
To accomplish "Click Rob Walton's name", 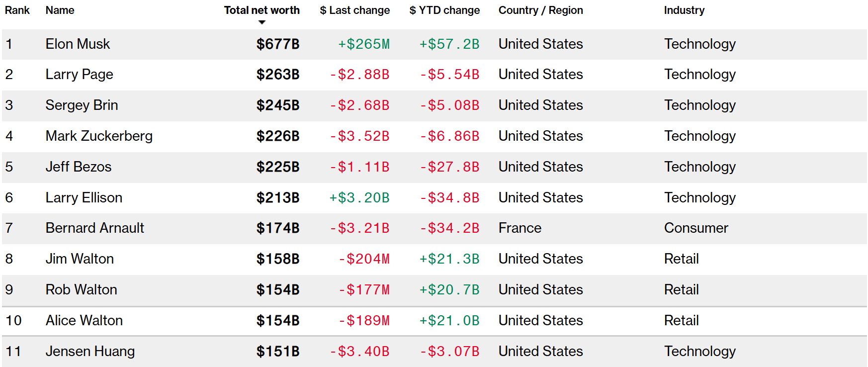I will coord(81,290).
